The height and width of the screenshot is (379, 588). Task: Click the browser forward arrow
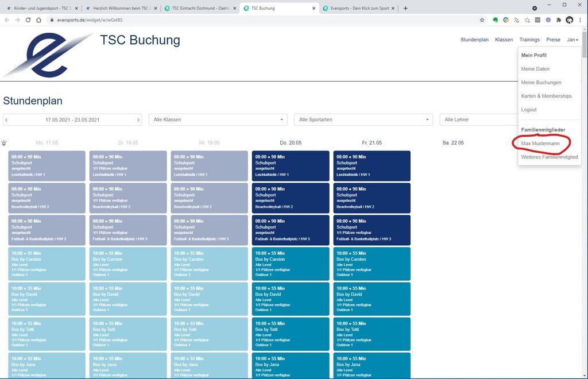pos(17,20)
